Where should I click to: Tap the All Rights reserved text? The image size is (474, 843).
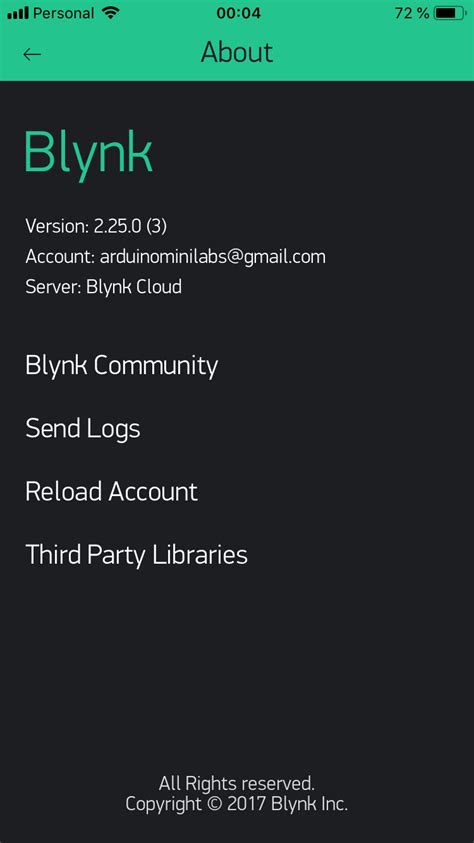click(237, 783)
